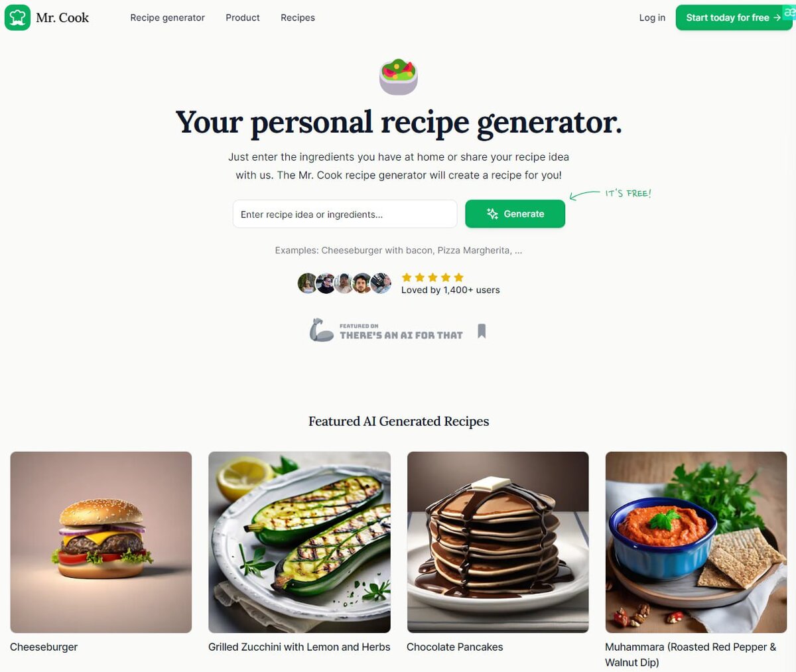This screenshot has height=672, width=796.
Task: Click the Mr. Cook chef hat logo
Action: (x=17, y=17)
